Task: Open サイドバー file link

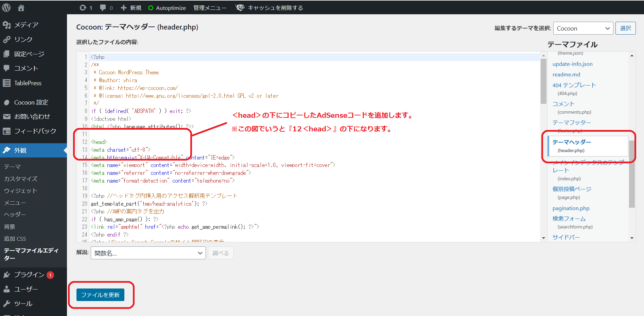Action: (566, 237)
